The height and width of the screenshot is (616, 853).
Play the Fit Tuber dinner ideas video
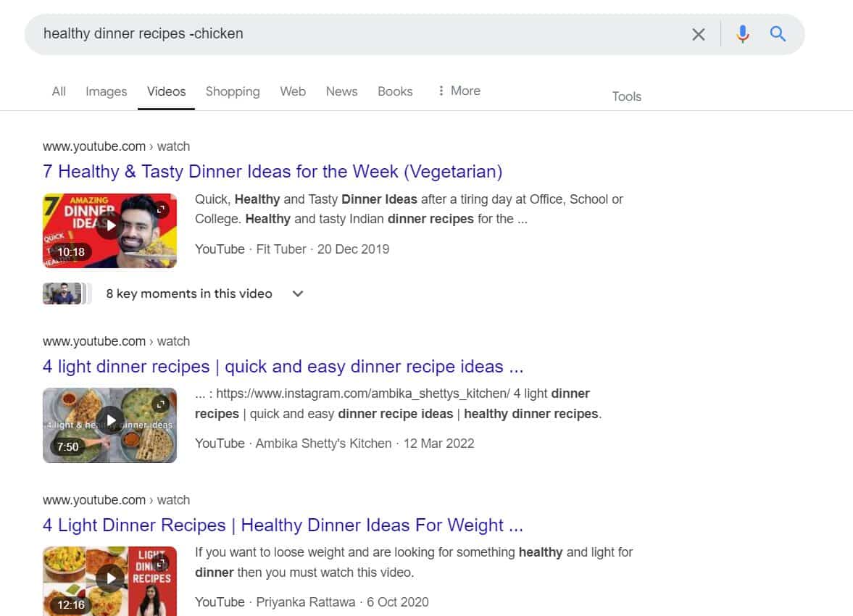tap(109, 225)
